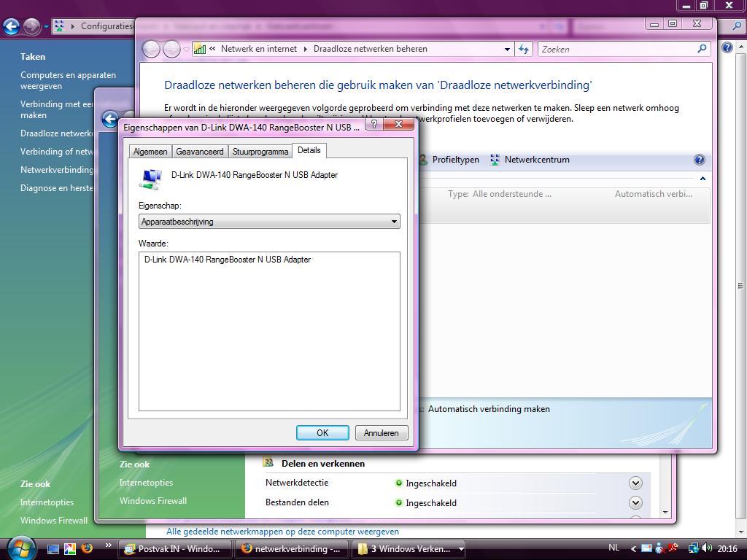Open Windows Firewall in Netwerkcentrum sidebar
Viewport: 747px width, 560px height.
tap(153, 500)
